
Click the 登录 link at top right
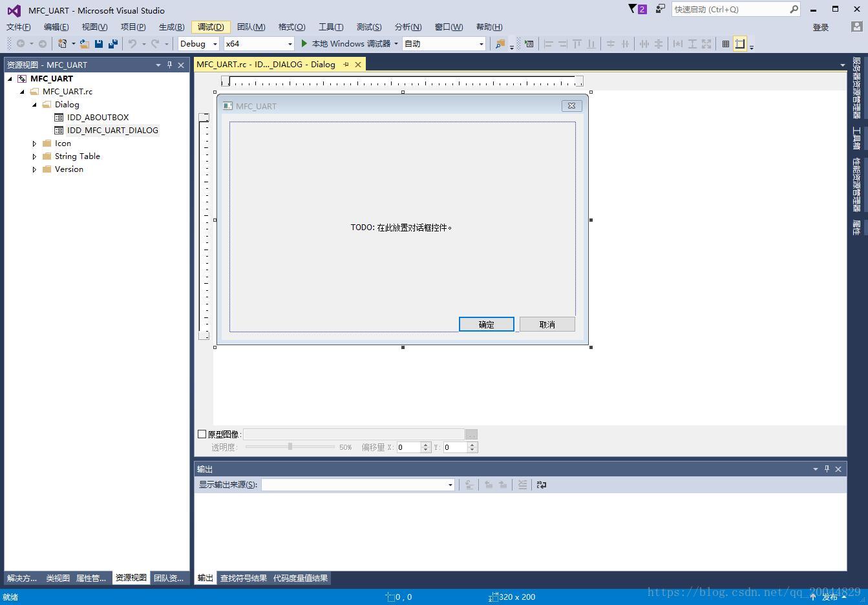point(820,27)
